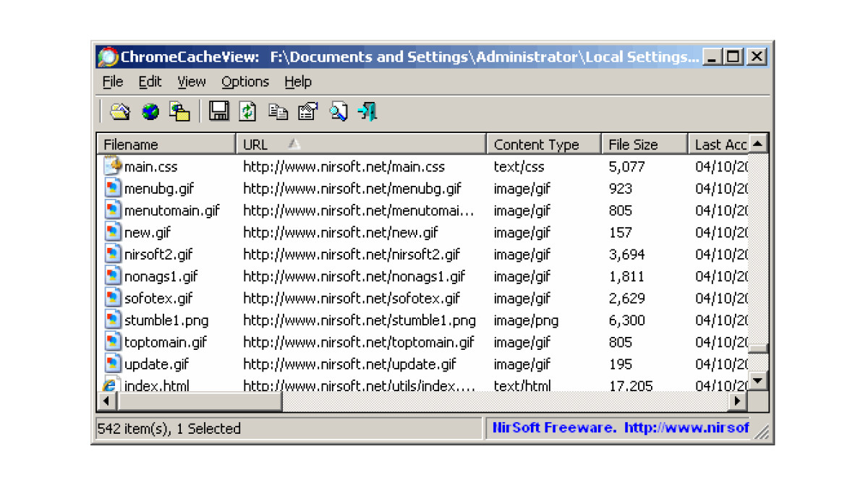The width and height of the screenshot is (868, 488).
Task: Click file size 5,077
Action: coord(626,166)
